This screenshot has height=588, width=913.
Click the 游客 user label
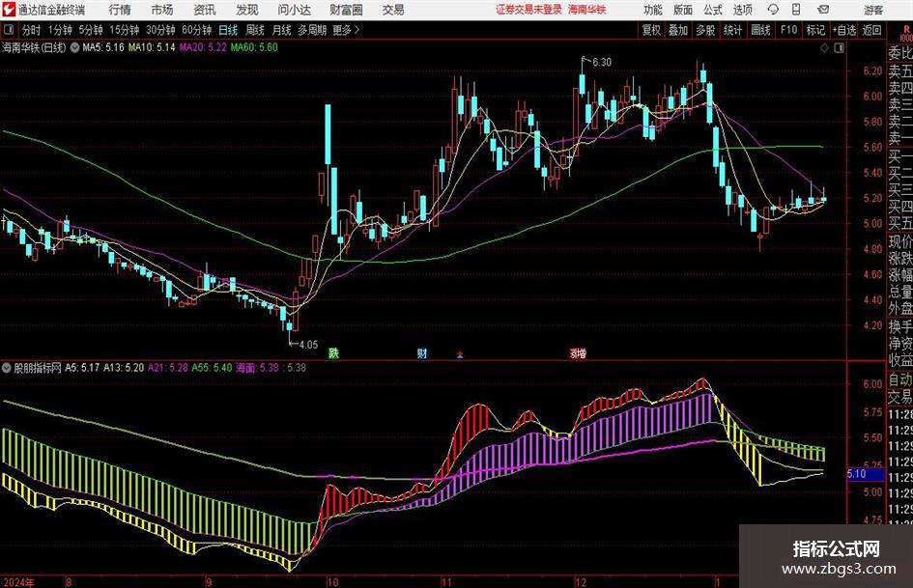coord(872,10)
